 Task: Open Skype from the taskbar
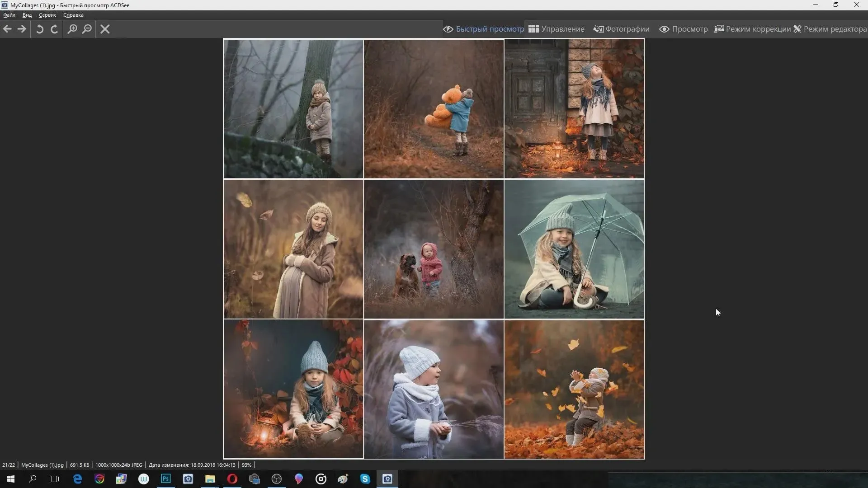click(x=365, y=479)
